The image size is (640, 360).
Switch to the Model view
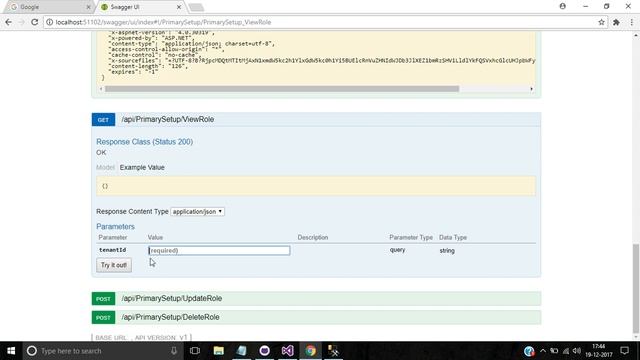pos(105,167)
